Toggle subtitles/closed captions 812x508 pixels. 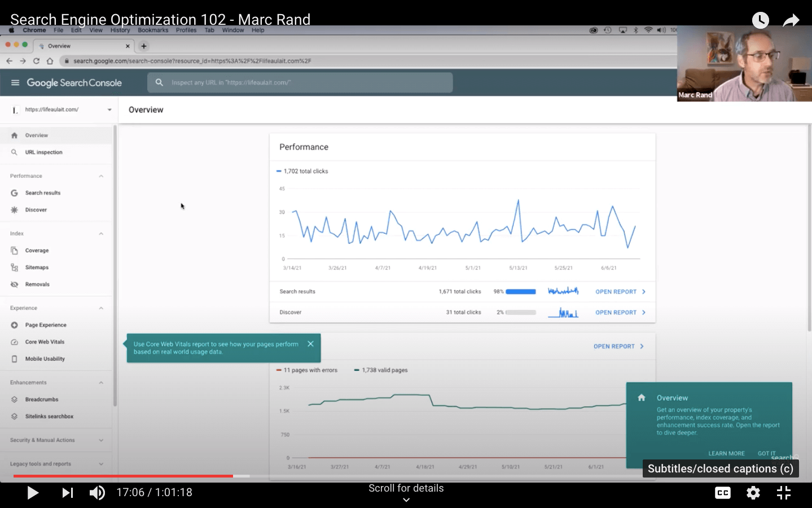(x=722, y=493)
